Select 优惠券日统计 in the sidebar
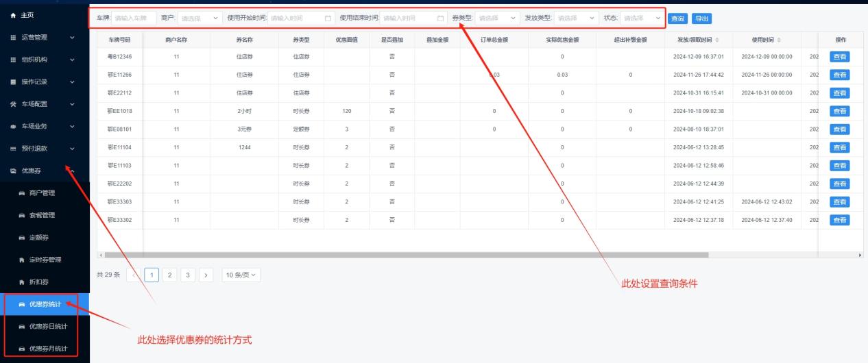The width and height of the screenshot is (868, 363). click(45, 326)
